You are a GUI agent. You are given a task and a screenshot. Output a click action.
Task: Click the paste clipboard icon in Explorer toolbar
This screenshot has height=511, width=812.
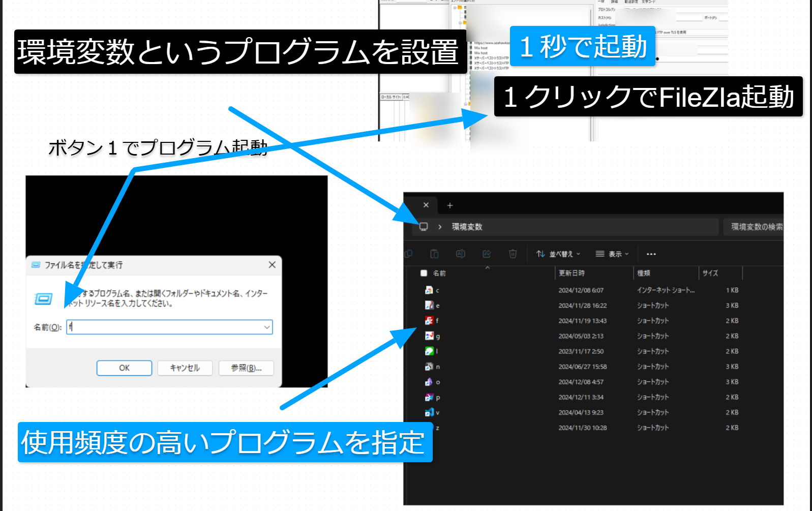434,254
